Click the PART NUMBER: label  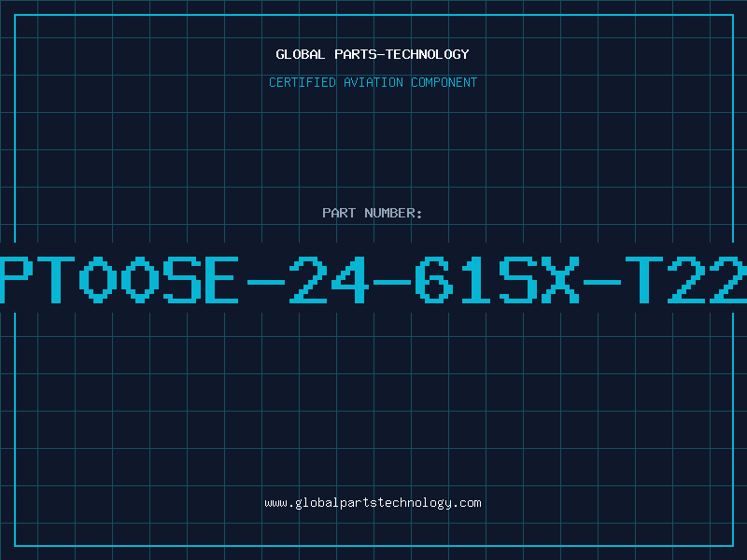pos(373,213)
